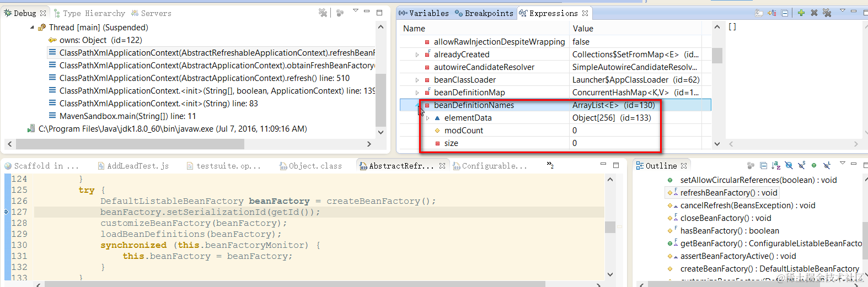The width and height of the screenshot is (868, 287).
Task: Open the Expressions view menu triangle
Action: click(x=842, y=11)
